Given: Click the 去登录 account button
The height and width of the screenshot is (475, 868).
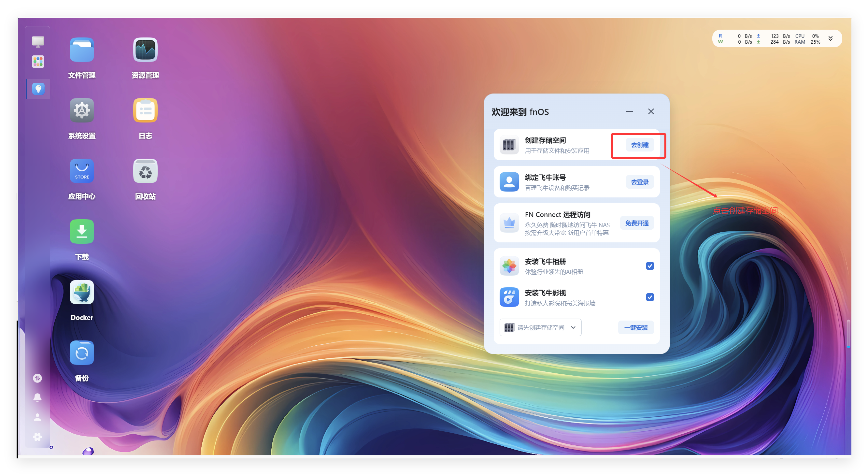Looking at the screenshot, I should pyautogui.click(x=640, y=182).
